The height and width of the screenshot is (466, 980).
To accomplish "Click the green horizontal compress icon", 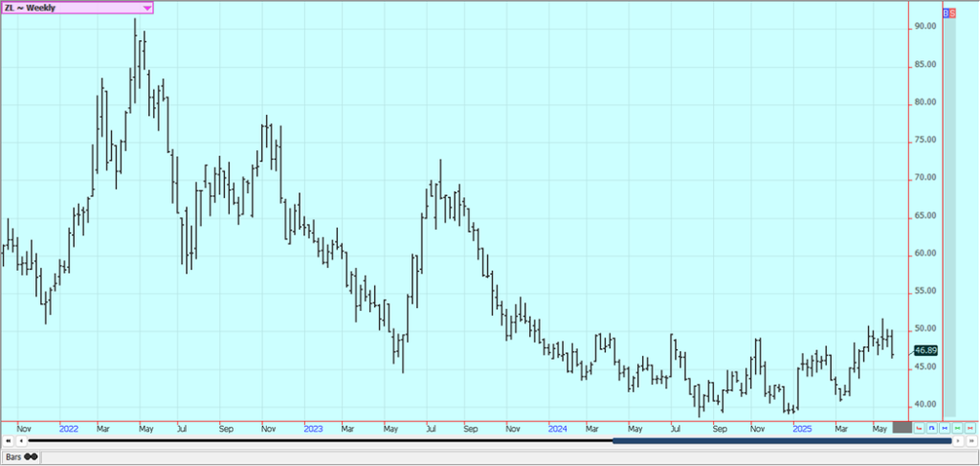I will [957, 428].
